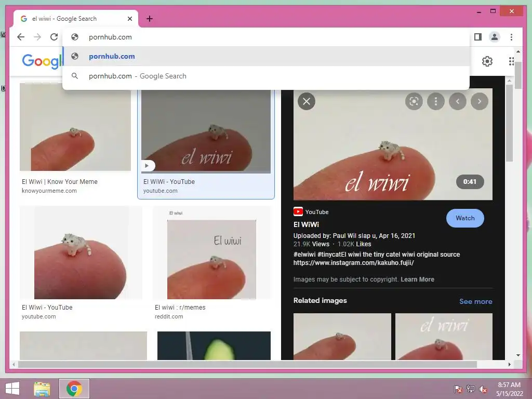The height and width of the screenshot is (399, 532).
Task: Click the knowyourmeme.com source text
Action: tap(49, 191)
